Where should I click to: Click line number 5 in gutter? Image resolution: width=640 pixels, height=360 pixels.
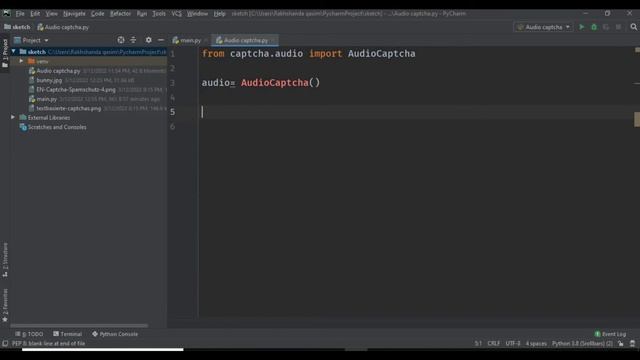(x=173, y=111)
